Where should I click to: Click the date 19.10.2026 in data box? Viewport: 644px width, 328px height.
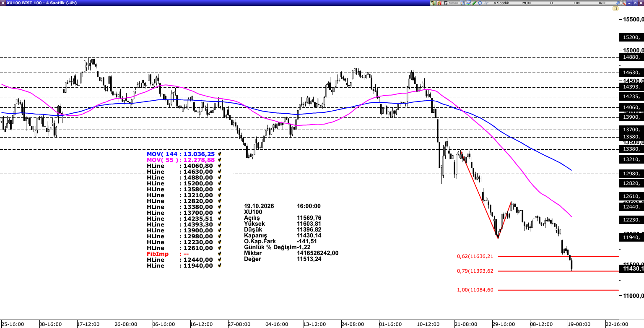pos(259,206)
